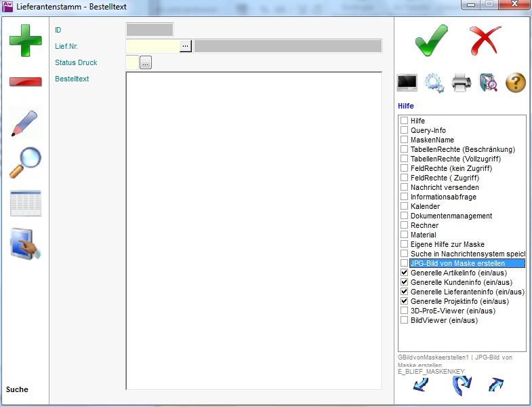Click the red minus delete record icon
Viewport: 532px width, 407px height.
(25, 81)
